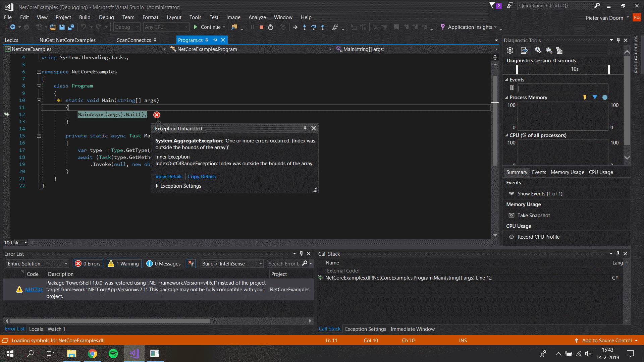Image resolution: width=644 pixels, height=362 pixels.
Task: Click the notifications flag icon
Action: coord(492,6)
